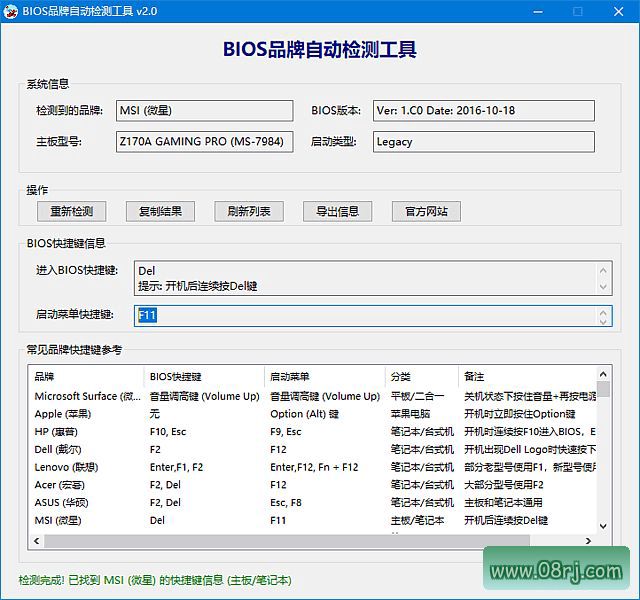Click the 备注 column header
This screenshot has height=600, width=640.
tap(527, 376)
